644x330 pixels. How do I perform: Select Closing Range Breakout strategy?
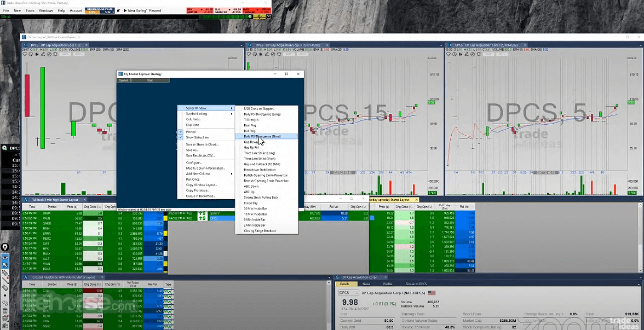coord(267,231)
